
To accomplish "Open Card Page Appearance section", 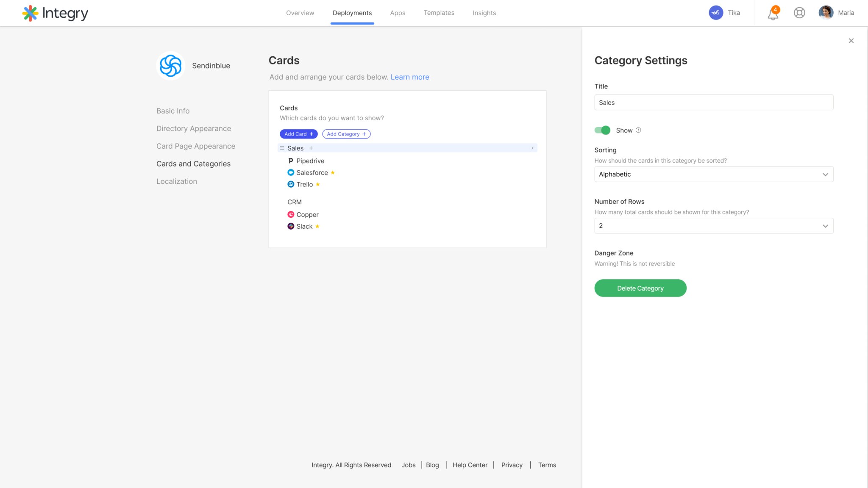I will pyautogui.click(x=196, y=146).
